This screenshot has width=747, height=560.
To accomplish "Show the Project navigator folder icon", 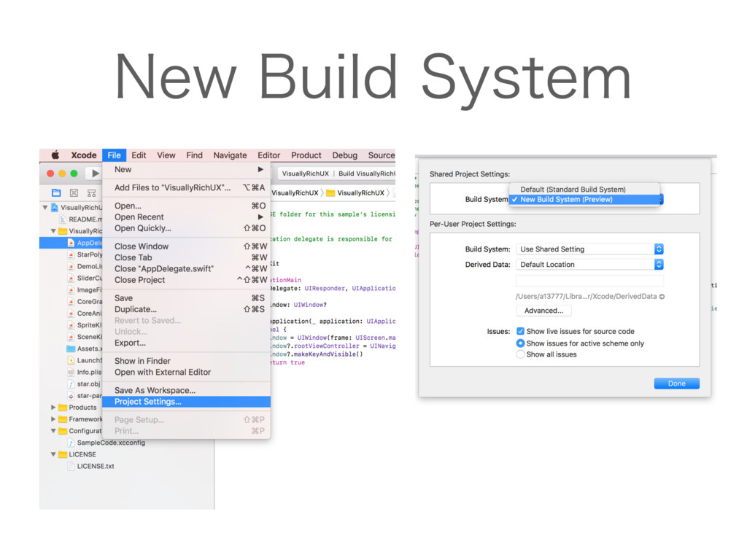I will (56, 192).
